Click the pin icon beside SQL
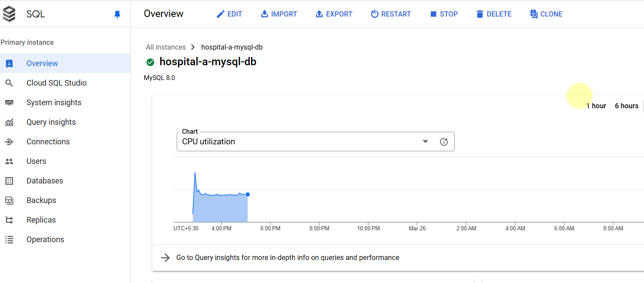644x283 pixels. [x=117, y=14]
